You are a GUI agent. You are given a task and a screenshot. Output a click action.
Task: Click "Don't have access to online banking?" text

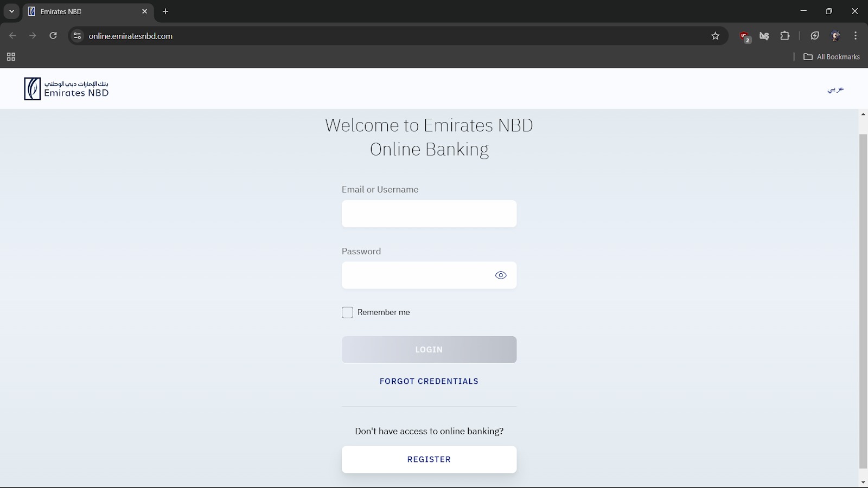click(x=429, y=431)
